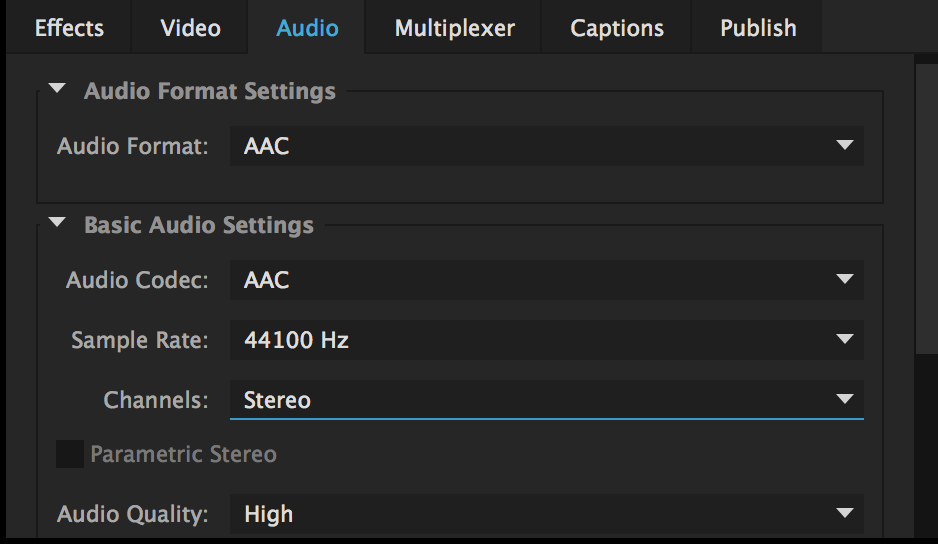
Task: Click the vertical scrollbar on the right
Action: point(927,208)
